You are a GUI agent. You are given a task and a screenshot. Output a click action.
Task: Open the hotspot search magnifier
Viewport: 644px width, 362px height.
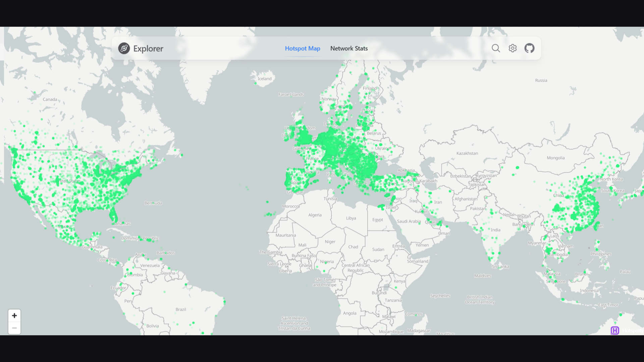point(496,48)
